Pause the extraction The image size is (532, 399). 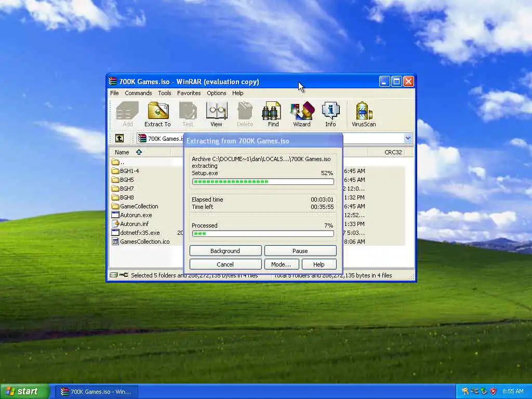300,251
